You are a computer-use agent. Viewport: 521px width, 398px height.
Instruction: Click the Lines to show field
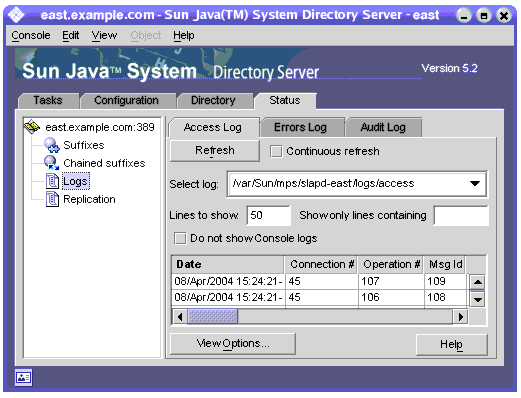268,215
